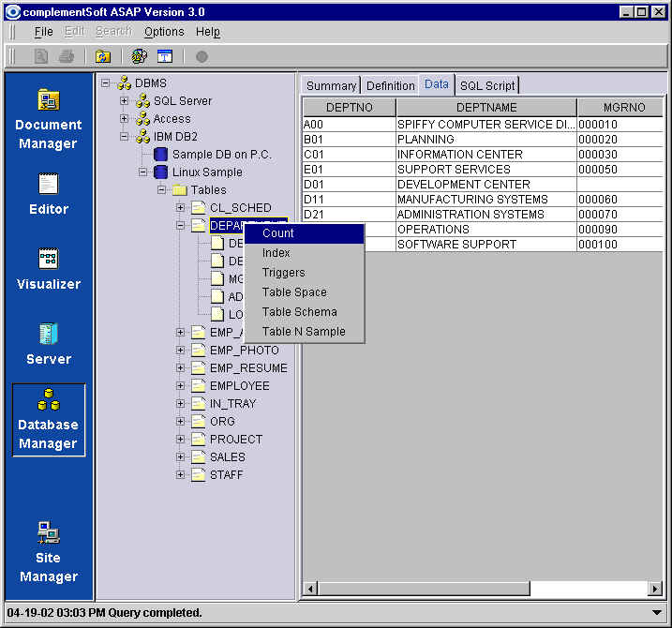Click the SQL Server node icon

tap(142, 100)
